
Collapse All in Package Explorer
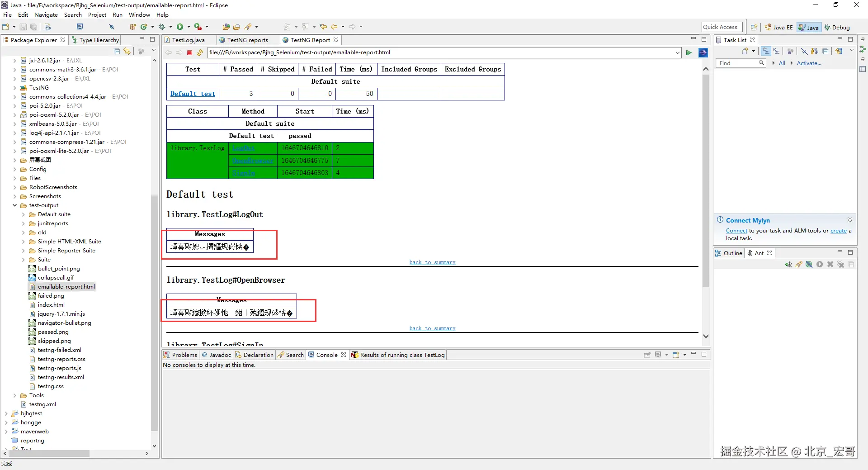point(117,51)
